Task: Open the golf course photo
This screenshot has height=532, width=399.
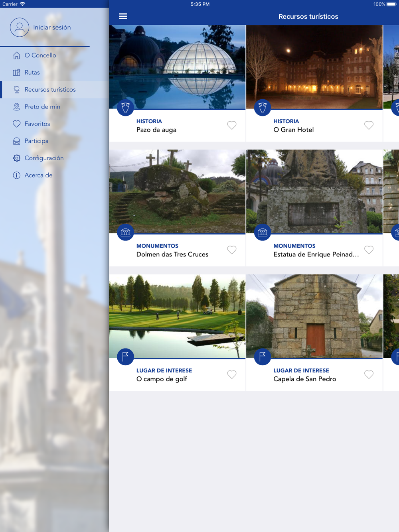Action: [x=178, y=316]
